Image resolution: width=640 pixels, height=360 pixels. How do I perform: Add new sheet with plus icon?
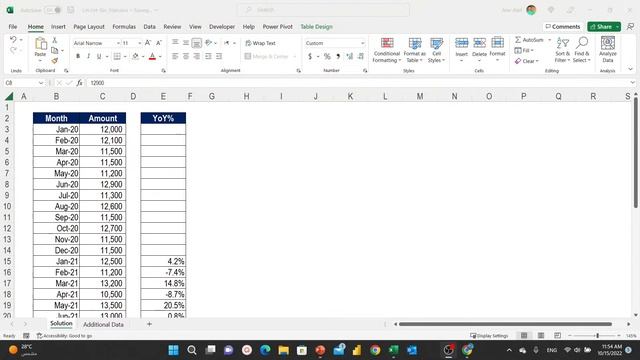pyautogui.click(x=149, y=324)
